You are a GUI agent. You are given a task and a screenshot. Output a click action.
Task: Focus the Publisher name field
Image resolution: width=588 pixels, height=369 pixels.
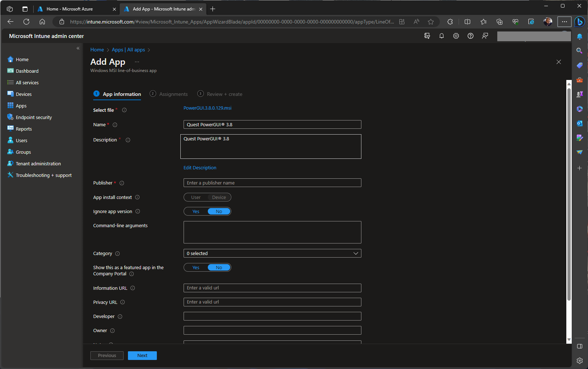(x=272, y=183)
